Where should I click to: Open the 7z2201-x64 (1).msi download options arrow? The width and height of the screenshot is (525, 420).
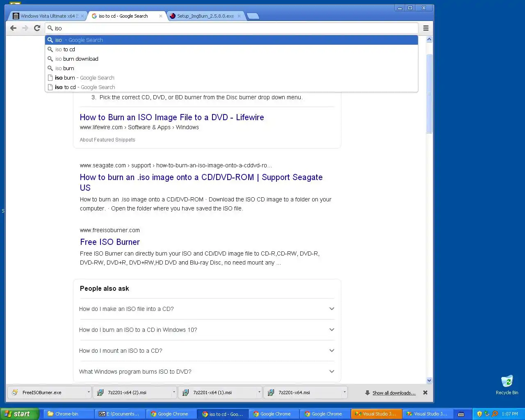(259, 393)
